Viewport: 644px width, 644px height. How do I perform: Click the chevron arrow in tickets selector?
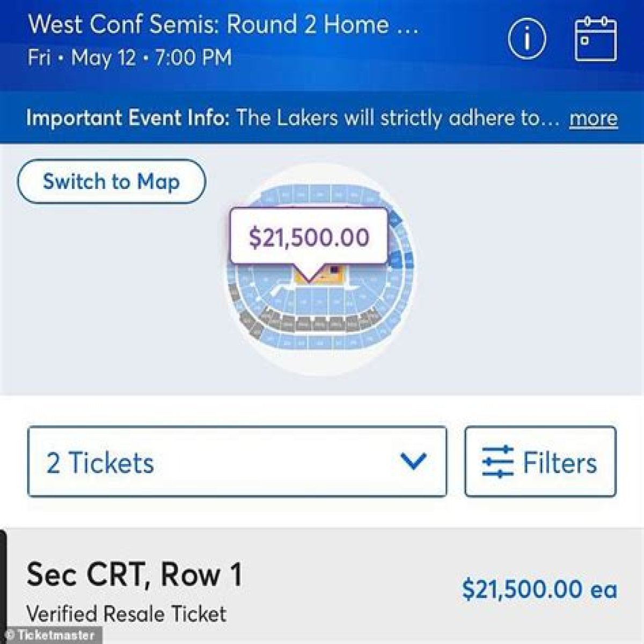tap(413, 461)
